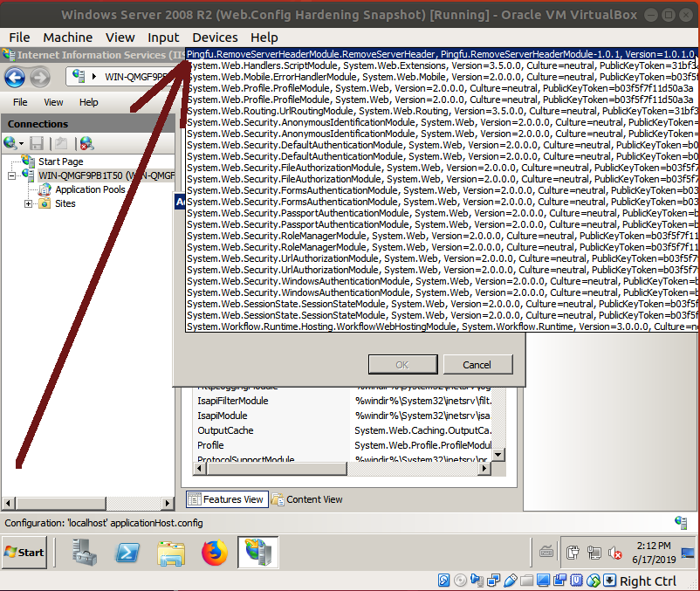Open PowerShell from the taskbar
700x591 pixels.
(127, 553)
